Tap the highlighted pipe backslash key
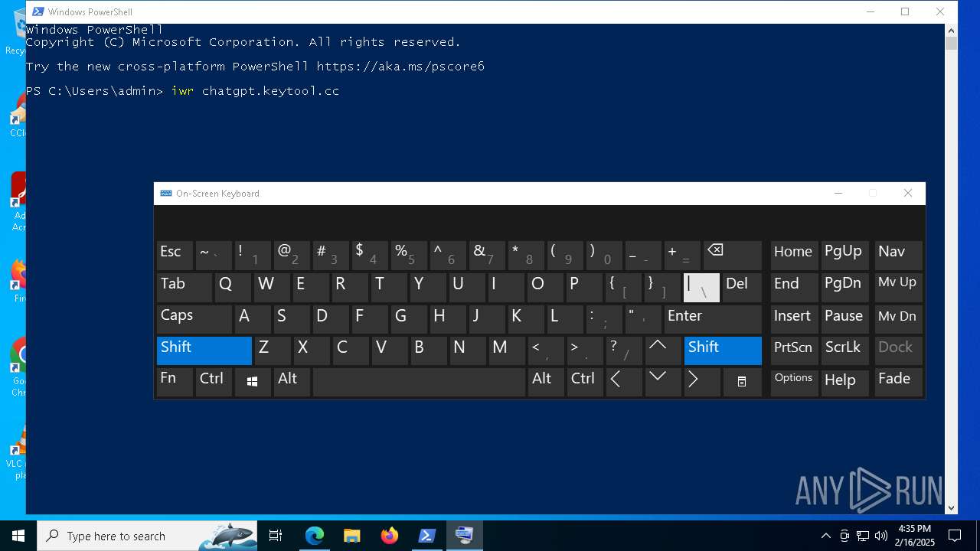Viewport: 980px width, 551px height. click(x=701, y=287)
